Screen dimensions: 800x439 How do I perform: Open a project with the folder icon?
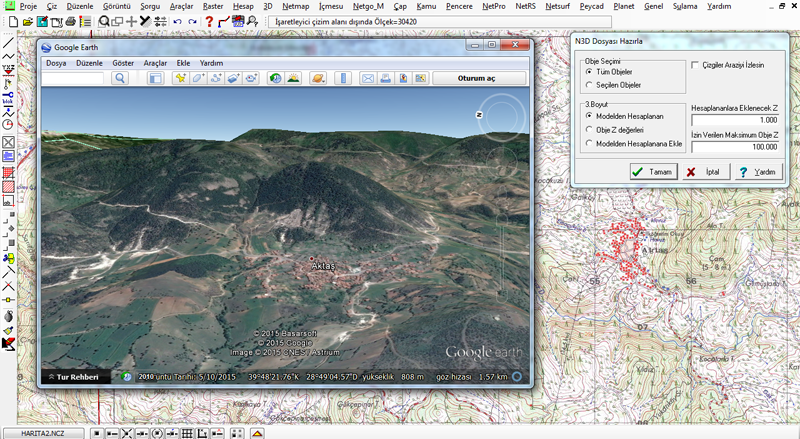[28, 21]
